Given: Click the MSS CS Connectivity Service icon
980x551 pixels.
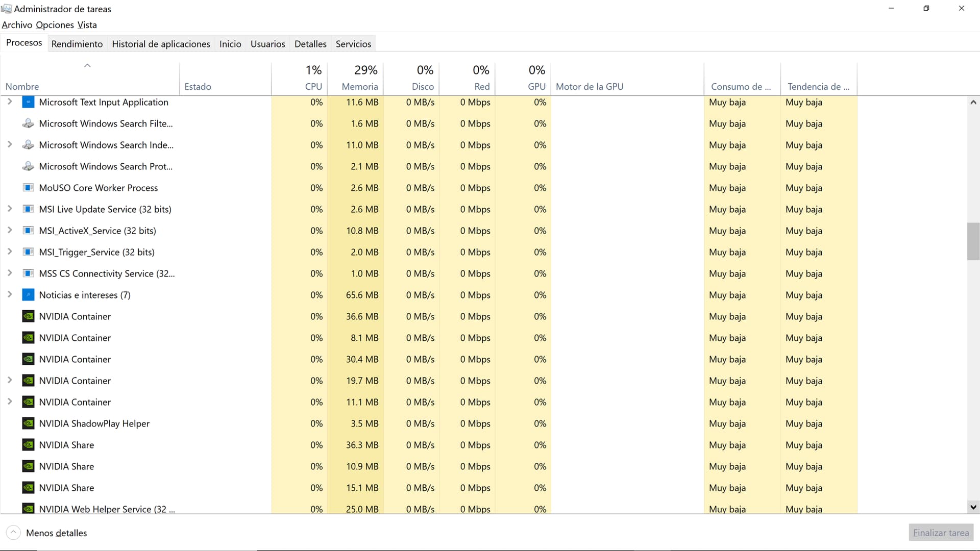Looking at the screenshot, I should click(x=29, y=273).
